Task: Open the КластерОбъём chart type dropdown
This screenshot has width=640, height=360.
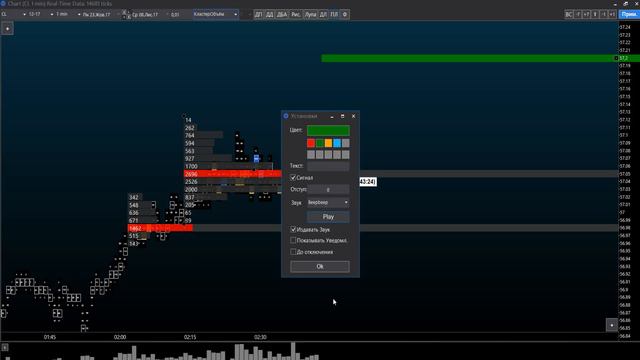Action: pyautogui.click(x=216, y=14)
